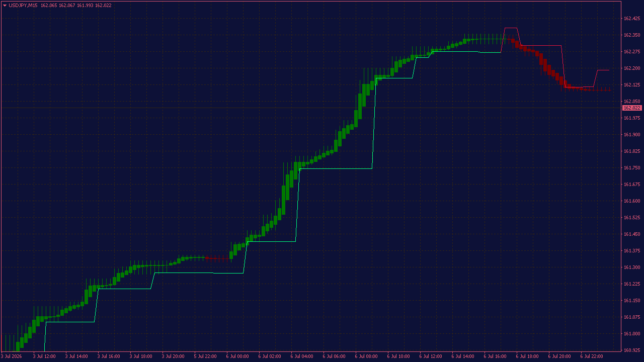644x362 pixels.
Task: Click the 6 Jul 18:00 time label
Action: tap(527, 356)
